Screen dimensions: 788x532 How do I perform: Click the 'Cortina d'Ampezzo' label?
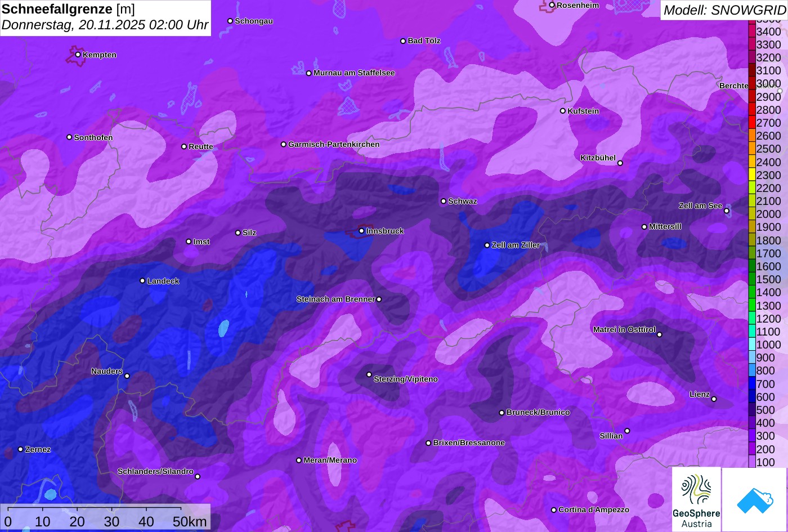[594, 509]
